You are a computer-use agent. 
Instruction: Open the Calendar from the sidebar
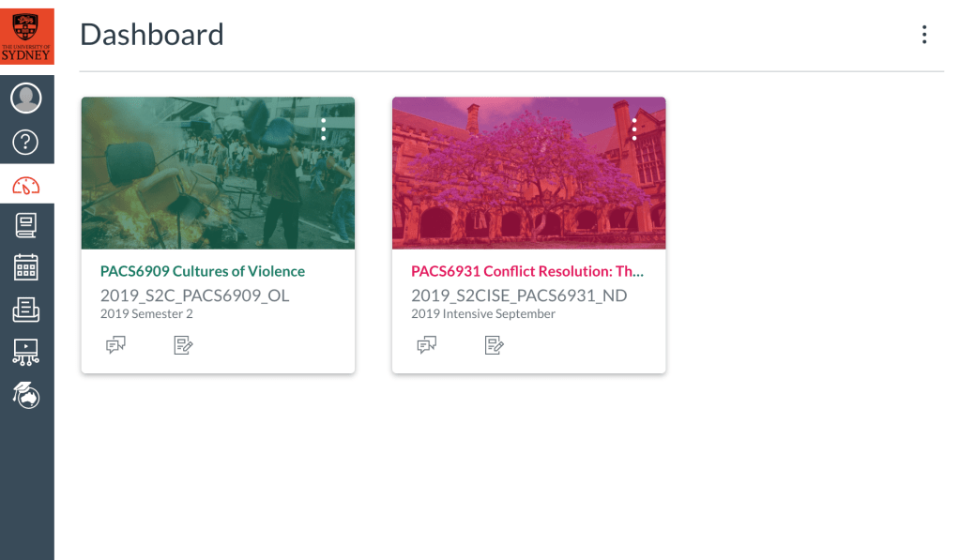[26, 267]
